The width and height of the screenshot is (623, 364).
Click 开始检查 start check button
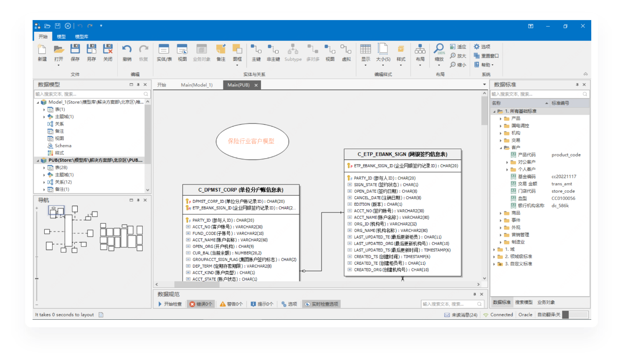coord(170,304)
